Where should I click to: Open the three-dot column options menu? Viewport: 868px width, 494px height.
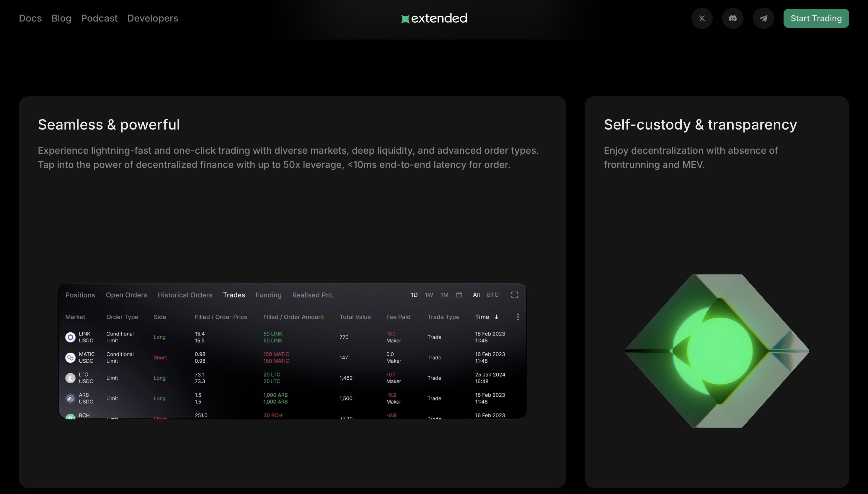pos(518,317)
